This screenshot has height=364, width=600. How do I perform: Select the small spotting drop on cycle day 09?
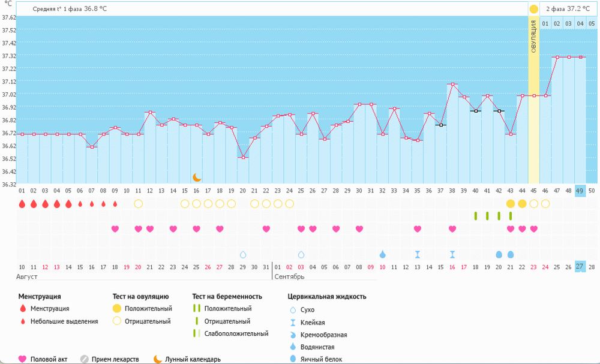(x=115, y=204)
